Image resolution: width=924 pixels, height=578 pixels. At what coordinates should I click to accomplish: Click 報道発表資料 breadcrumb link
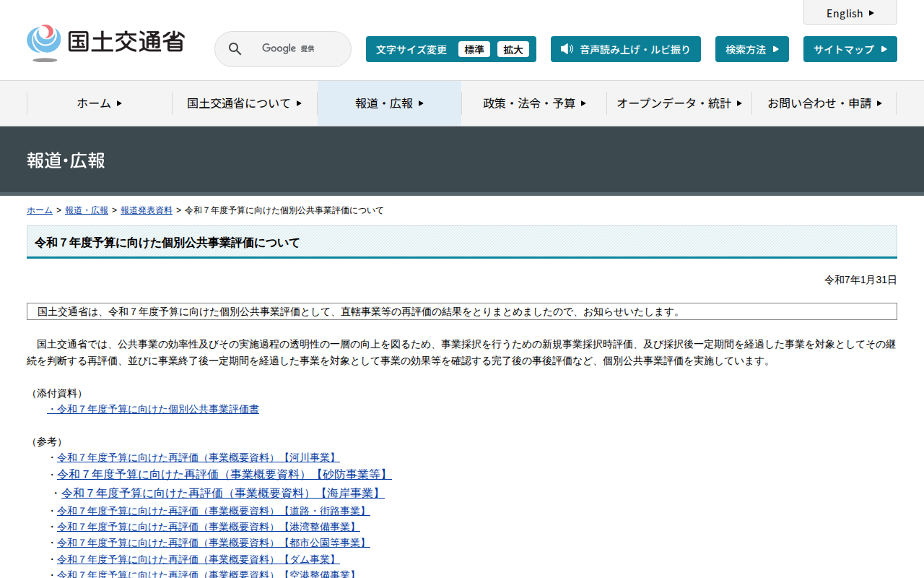coord(147,210)
